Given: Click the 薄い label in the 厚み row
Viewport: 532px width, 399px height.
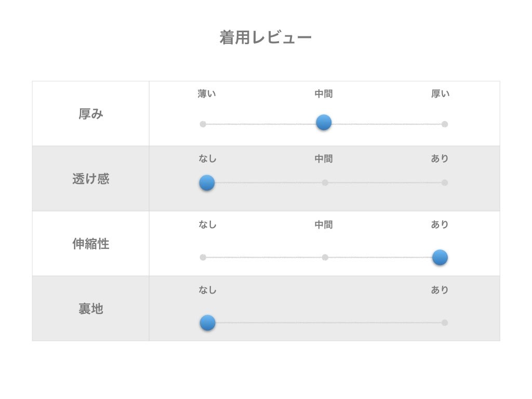Looking at the screenshot, I should (207, 94).
